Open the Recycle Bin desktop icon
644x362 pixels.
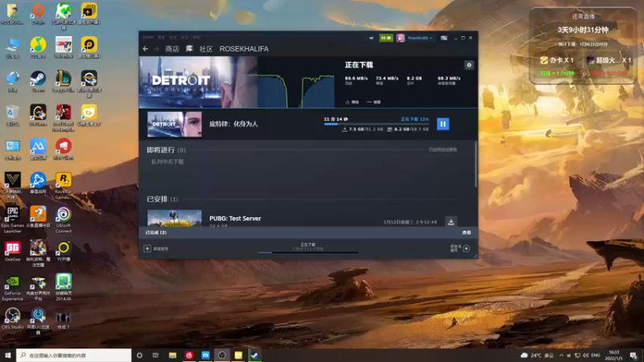point(12,115)
